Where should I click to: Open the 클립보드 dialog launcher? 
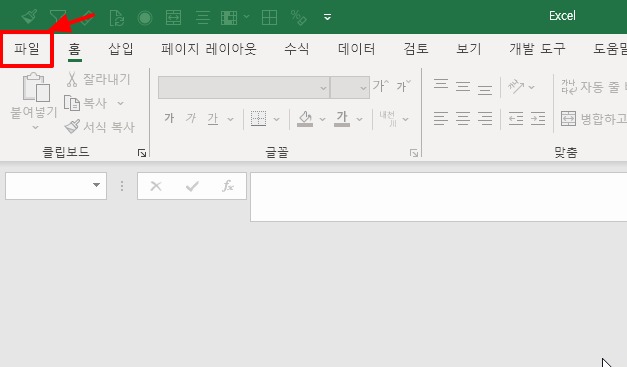(142, 153)
